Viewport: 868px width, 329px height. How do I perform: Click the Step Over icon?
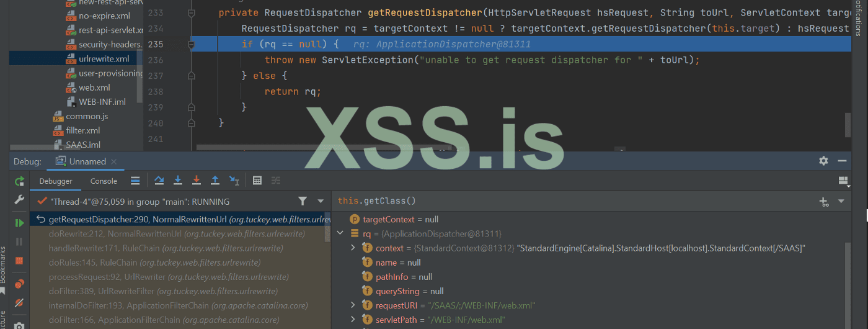point(159,181)
